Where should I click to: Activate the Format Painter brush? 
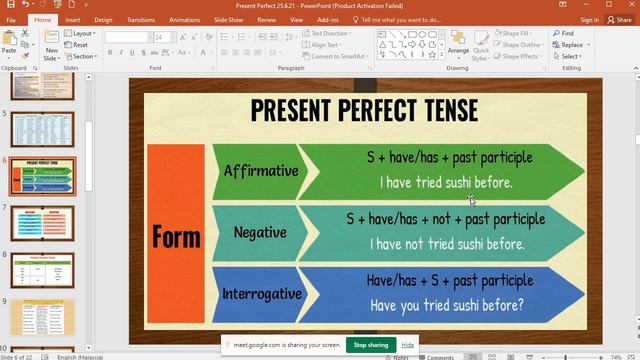tap(25, 56)
